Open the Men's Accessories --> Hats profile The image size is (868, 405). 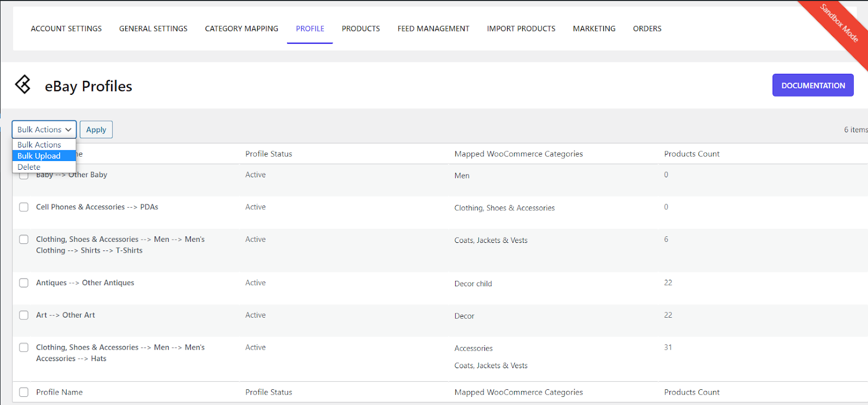[x=120, y=353]
